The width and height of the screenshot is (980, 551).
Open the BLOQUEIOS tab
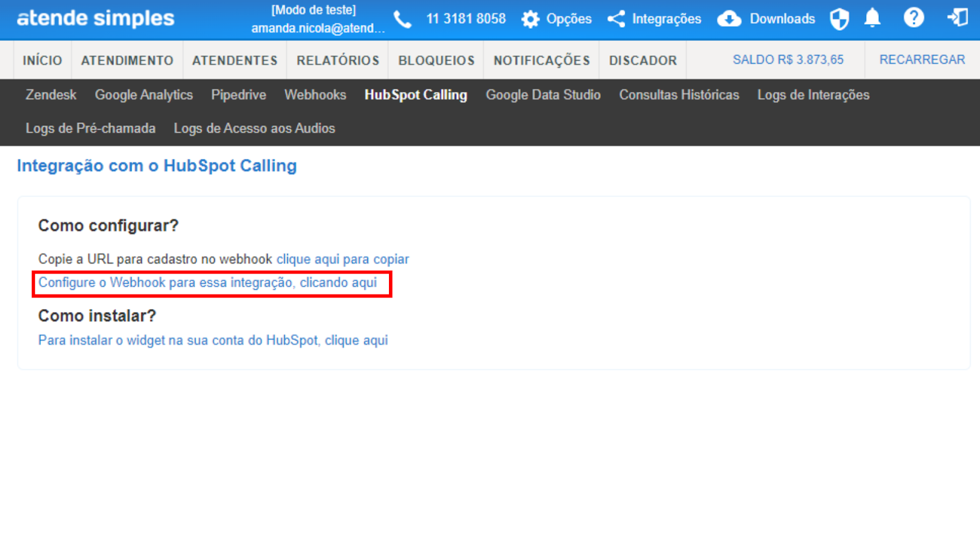[x=436, y=60]
